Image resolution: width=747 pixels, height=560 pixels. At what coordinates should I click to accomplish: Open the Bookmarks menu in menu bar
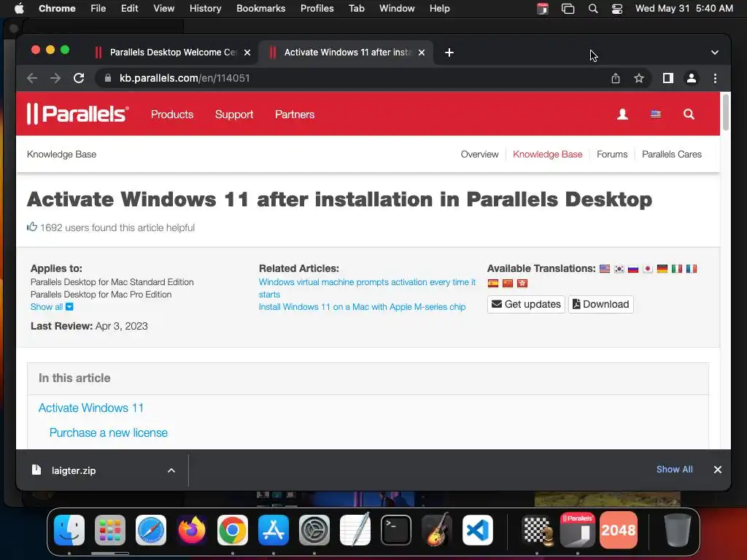[x=260, y=9]
